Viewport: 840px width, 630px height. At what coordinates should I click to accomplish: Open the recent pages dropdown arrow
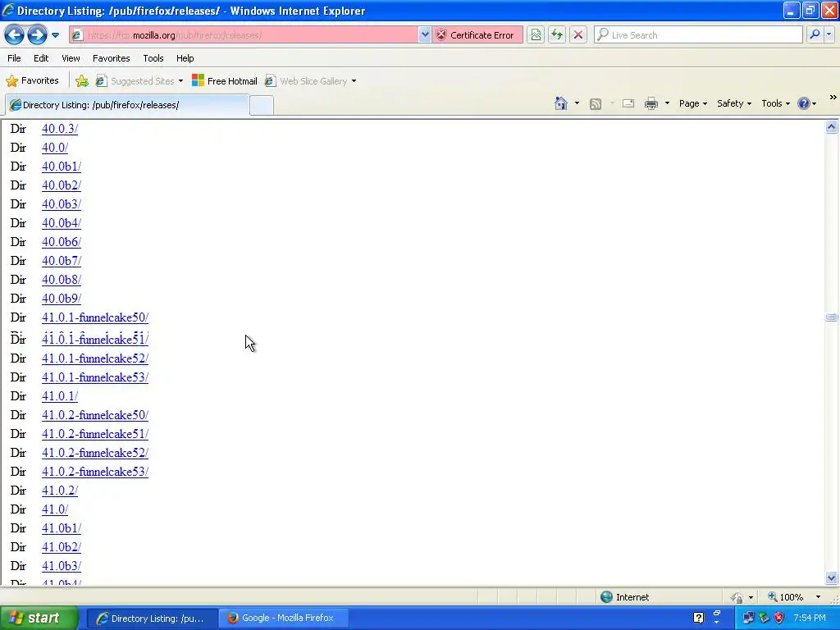55,35
